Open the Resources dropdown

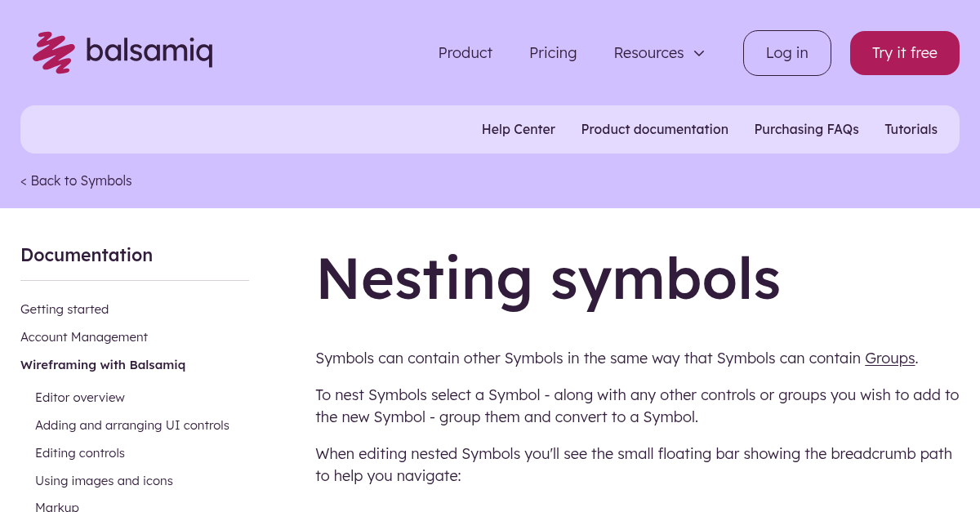(648, 52)
